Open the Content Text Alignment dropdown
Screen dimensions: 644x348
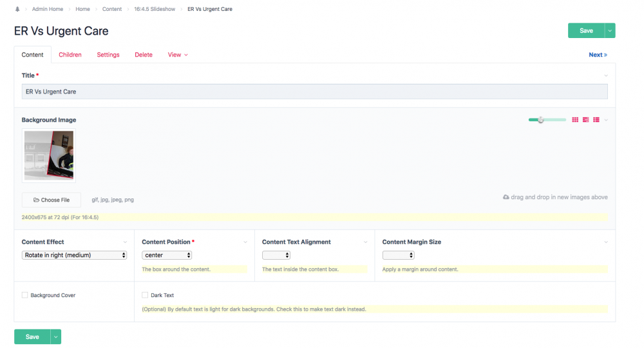point(276,255)
